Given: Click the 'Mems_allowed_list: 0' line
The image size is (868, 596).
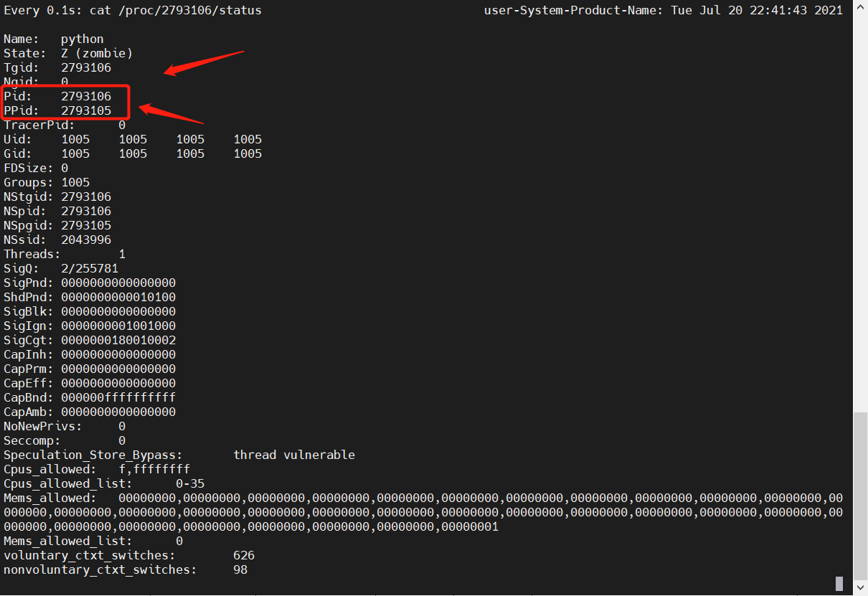Looking at the screenshot, I should [x=93, y=541].
